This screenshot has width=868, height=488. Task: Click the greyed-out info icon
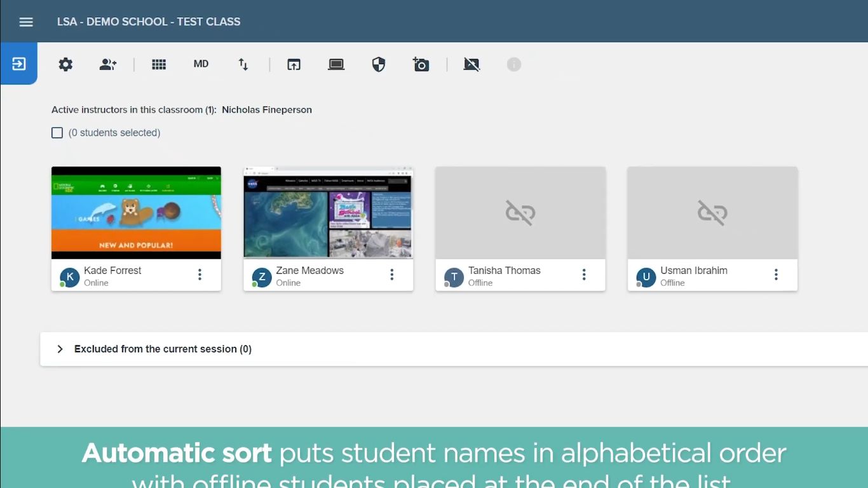click(x=514, y=64)
